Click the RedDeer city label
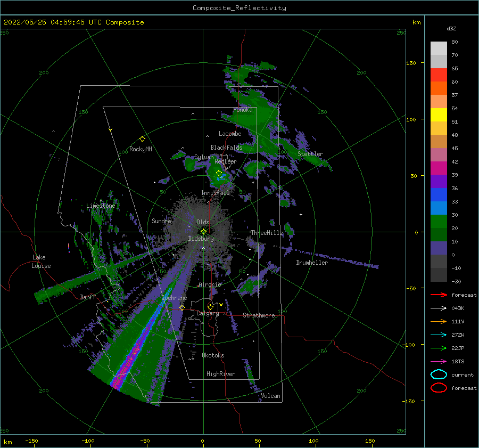The height and width of the screenshot is (448, 479). tap(226, 161)
